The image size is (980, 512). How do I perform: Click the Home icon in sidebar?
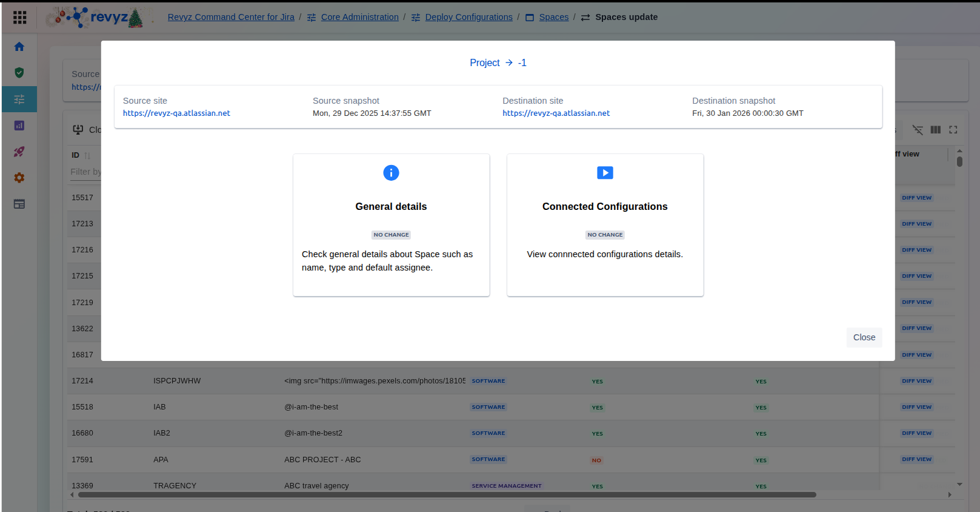pyautogui.click(x=19, y=47)
